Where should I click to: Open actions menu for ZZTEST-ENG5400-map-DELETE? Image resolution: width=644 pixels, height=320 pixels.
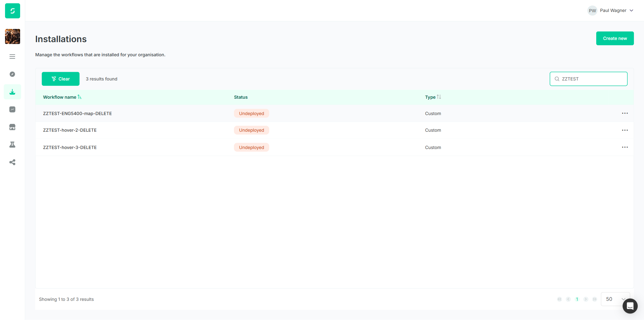[625, 113]
